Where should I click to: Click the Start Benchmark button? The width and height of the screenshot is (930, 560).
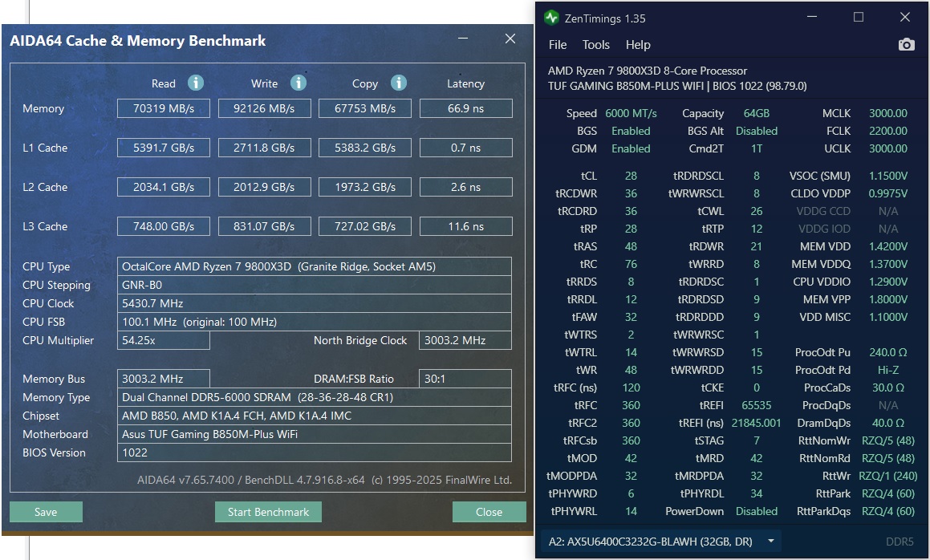(x=268, y=512)
